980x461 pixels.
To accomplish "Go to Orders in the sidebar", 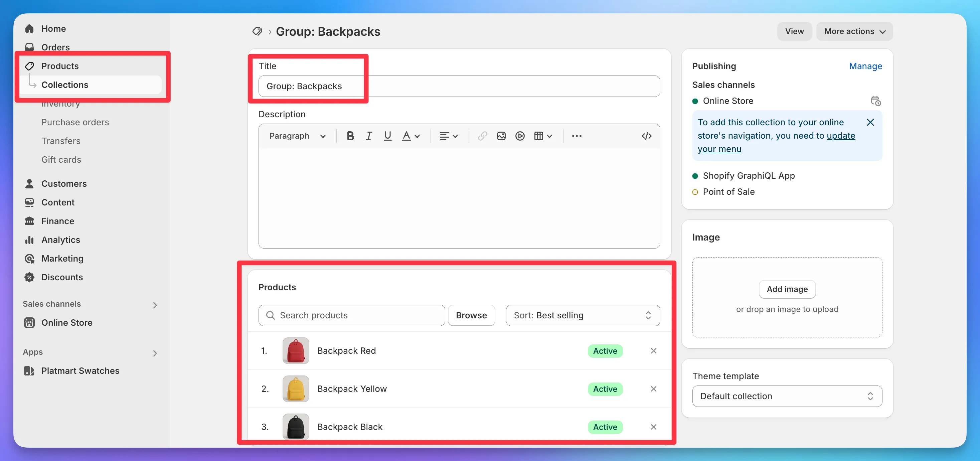I will point(55,47).
